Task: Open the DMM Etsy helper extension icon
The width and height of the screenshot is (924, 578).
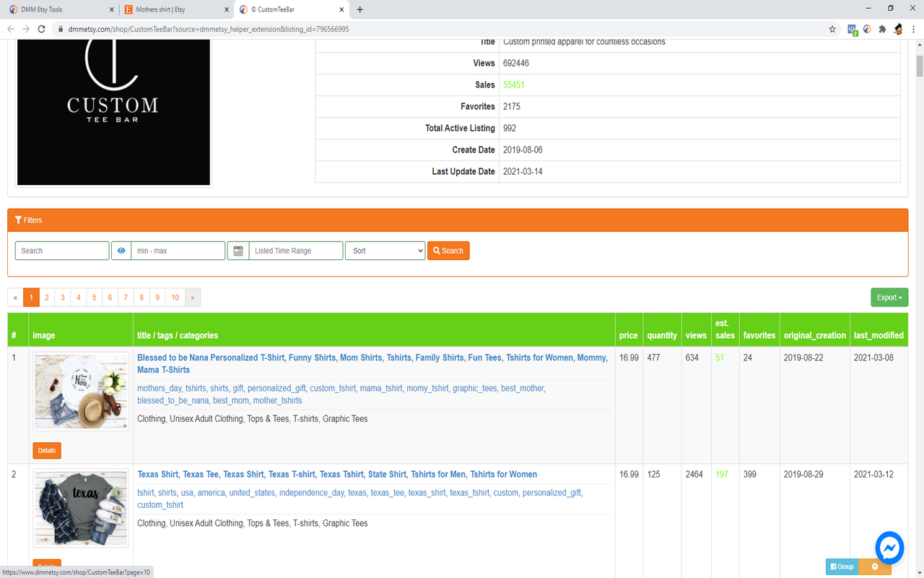Action: click(867, 29)
